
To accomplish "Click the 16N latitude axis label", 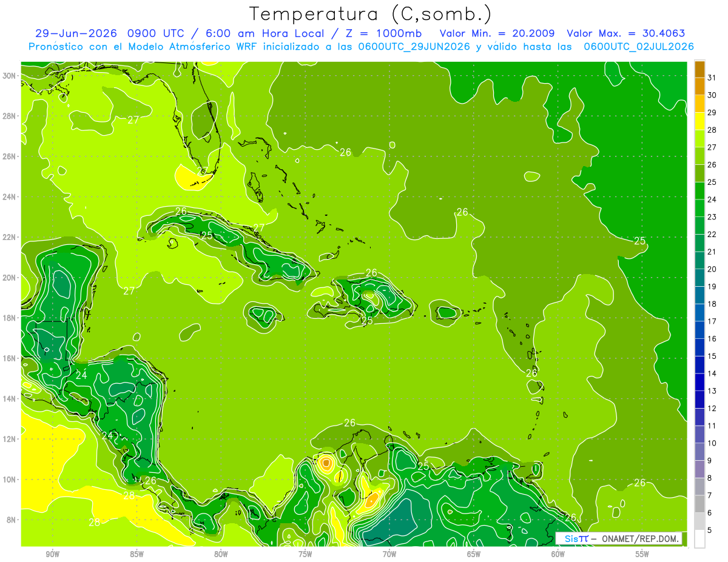I will (9, 358).
